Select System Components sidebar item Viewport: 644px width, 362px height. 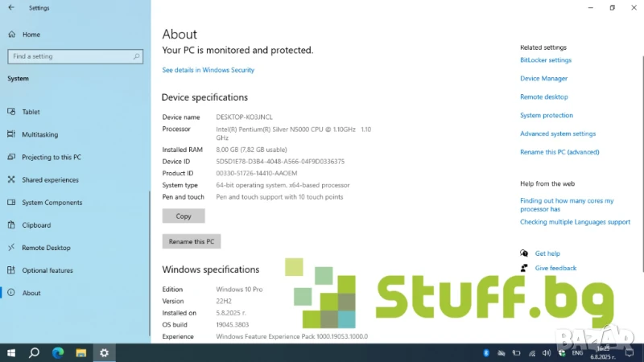pyautogui.click(x=52, y=203)
